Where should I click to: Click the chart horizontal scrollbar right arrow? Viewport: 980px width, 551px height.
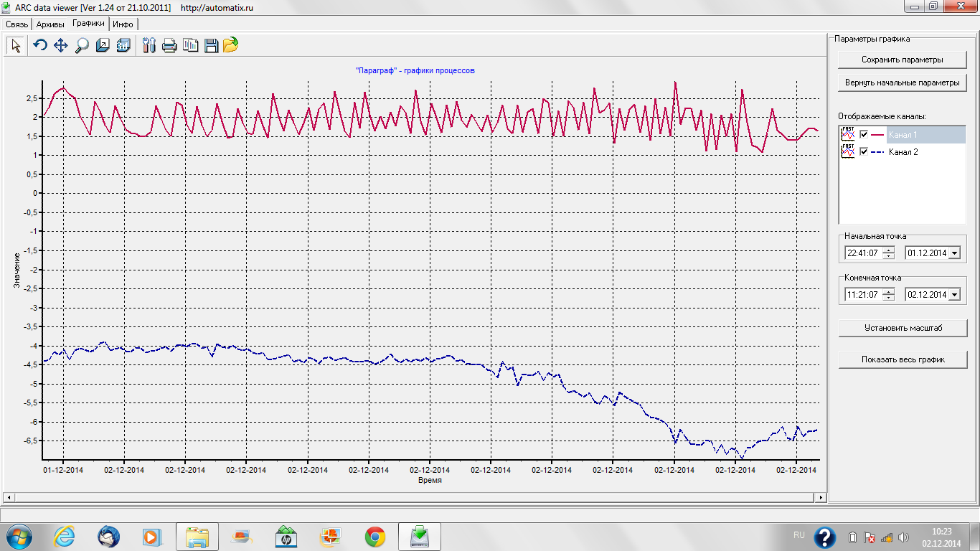point(820,497)
